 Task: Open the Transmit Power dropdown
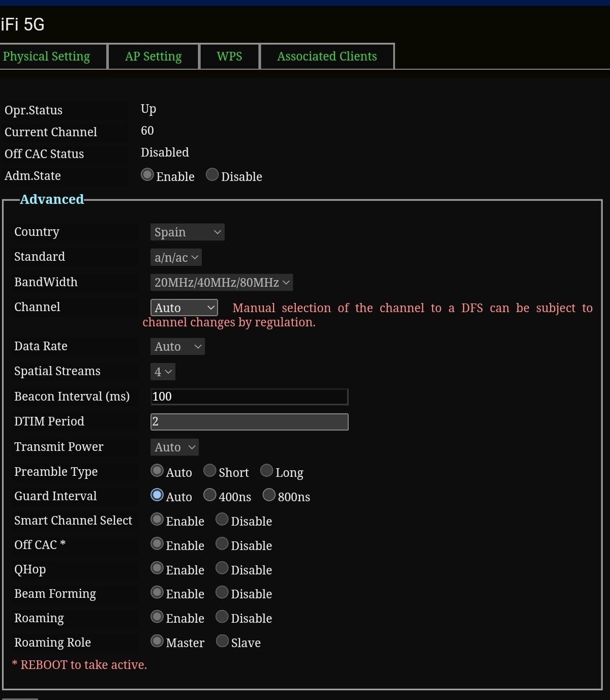click(x=174, y=447)
